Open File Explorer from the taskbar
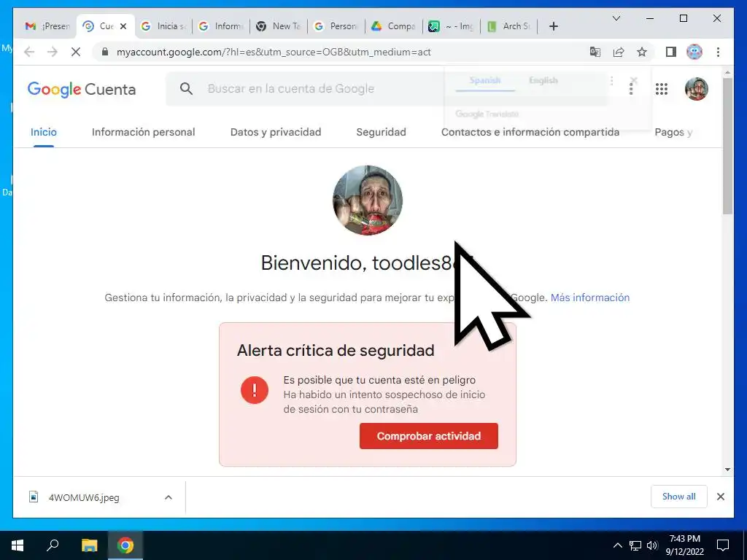This screenshot has width=747, height=560. point(89,545)
